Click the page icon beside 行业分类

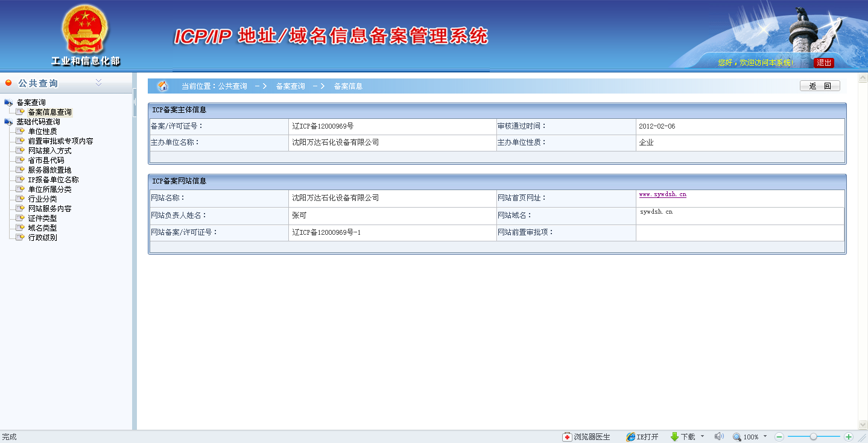(x=21, y=199)
